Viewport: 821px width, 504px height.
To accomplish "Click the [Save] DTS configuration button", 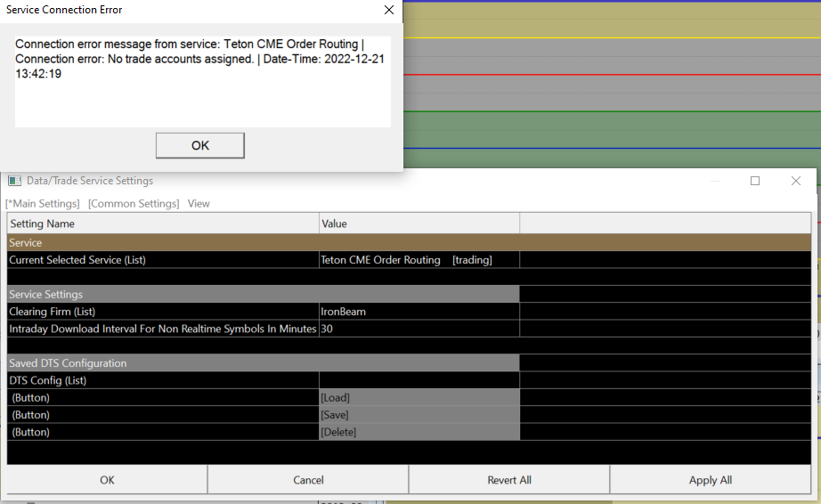I will pos(419,415).
